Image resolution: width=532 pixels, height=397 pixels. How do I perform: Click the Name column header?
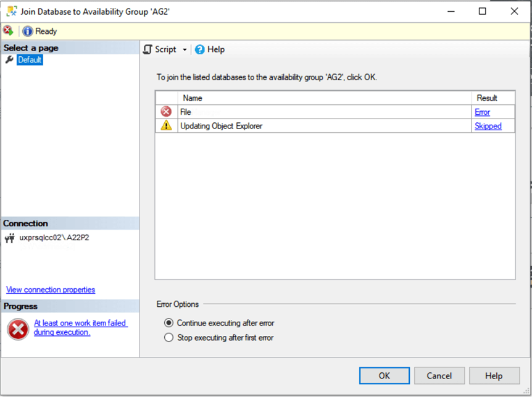(325, 98)
